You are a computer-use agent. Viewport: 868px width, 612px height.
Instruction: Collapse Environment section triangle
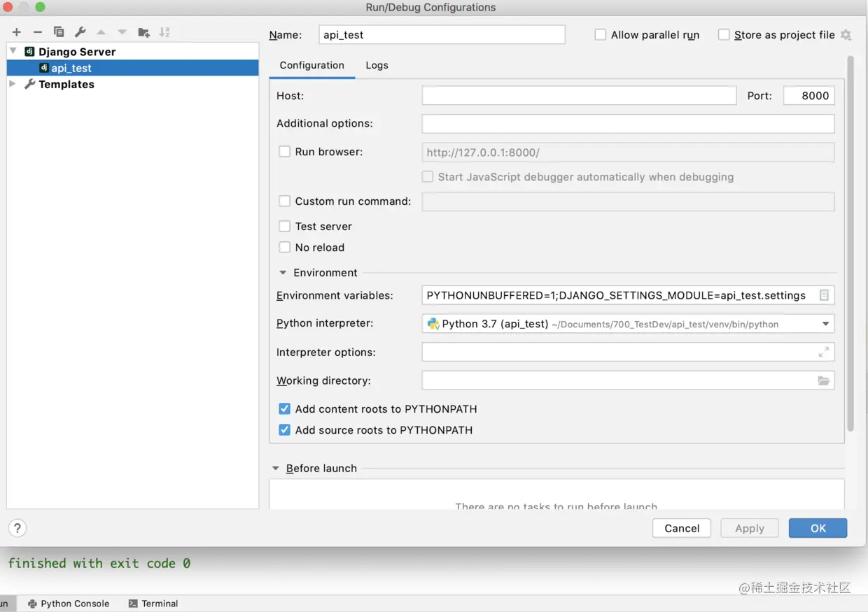point(283,273)
